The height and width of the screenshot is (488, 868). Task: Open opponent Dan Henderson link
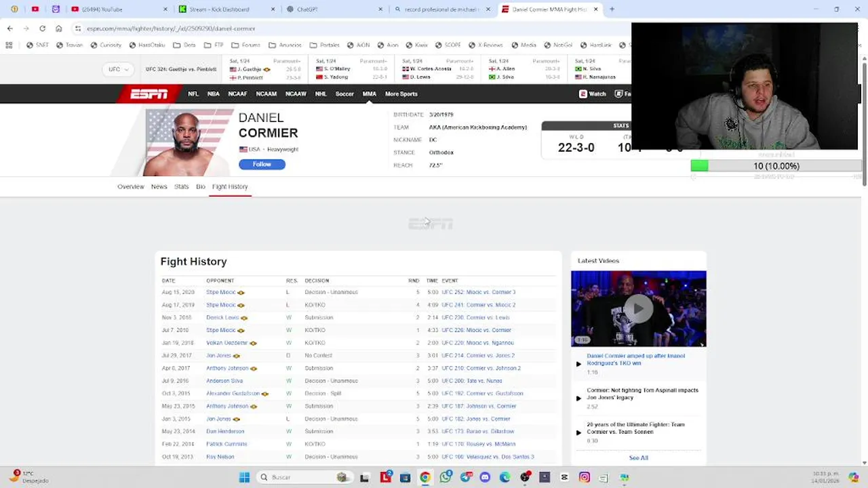click(x=225, y=431)
